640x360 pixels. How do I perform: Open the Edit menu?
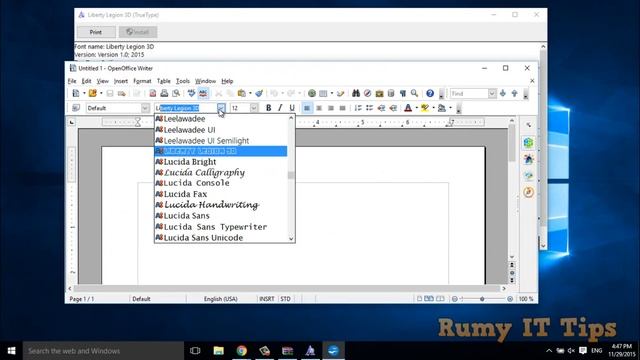point(86,81)
